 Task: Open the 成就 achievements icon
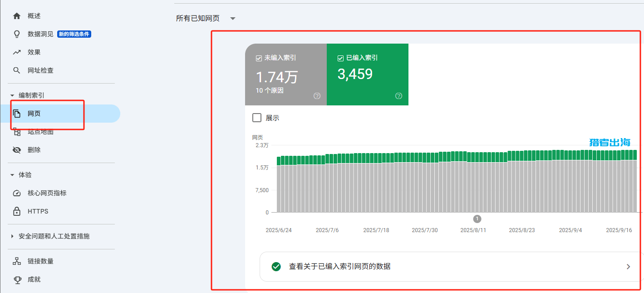[17, 279]
